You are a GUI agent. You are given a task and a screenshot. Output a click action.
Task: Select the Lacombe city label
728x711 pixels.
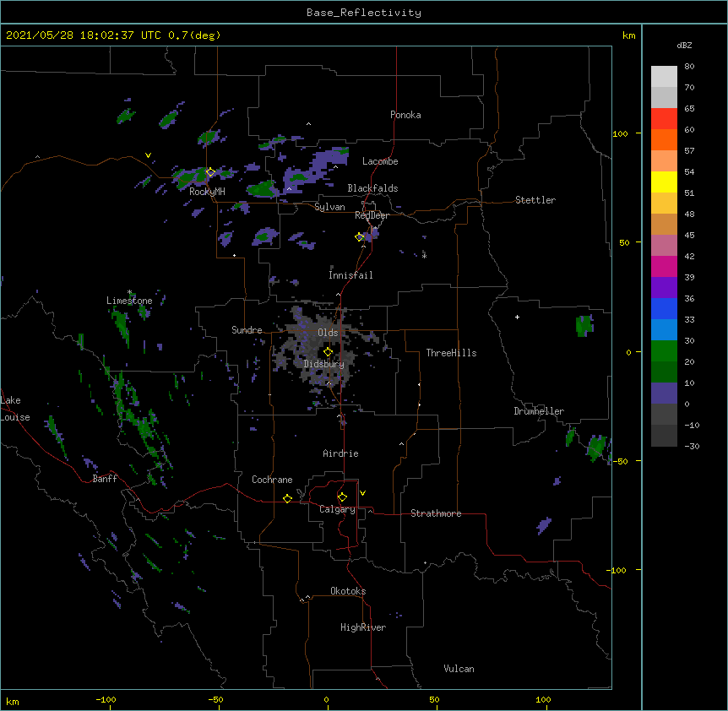[380, 161]
